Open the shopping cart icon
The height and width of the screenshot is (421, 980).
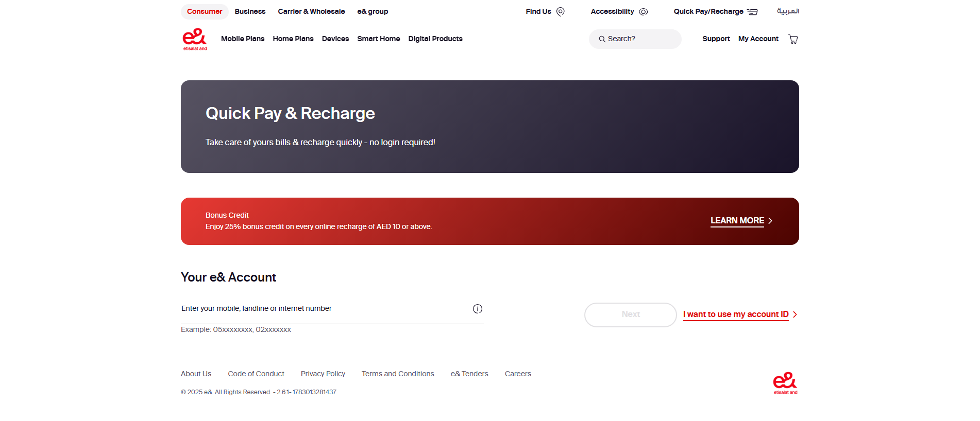click(793, 39)
